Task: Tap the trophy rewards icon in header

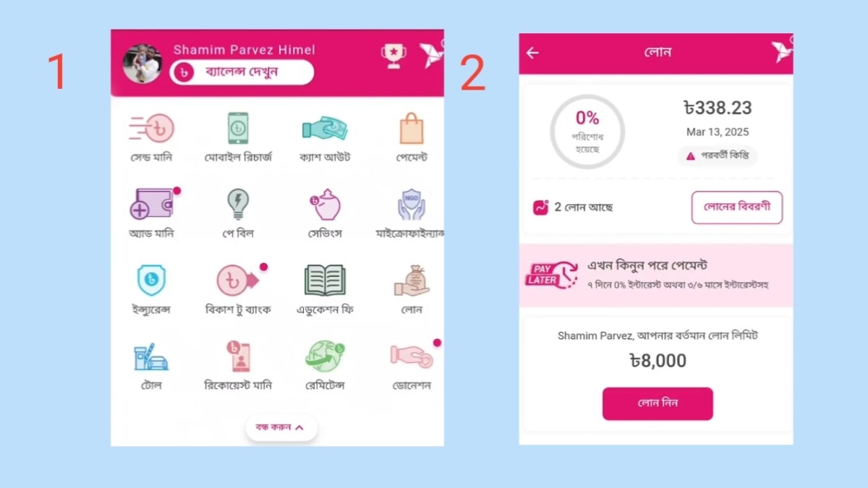Action: [x=393, y=56]
